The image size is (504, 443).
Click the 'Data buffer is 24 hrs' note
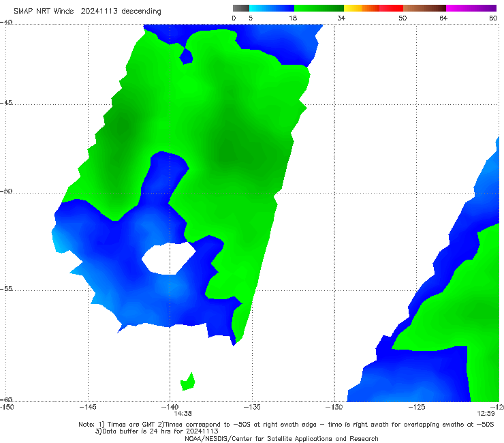[157, 431]
